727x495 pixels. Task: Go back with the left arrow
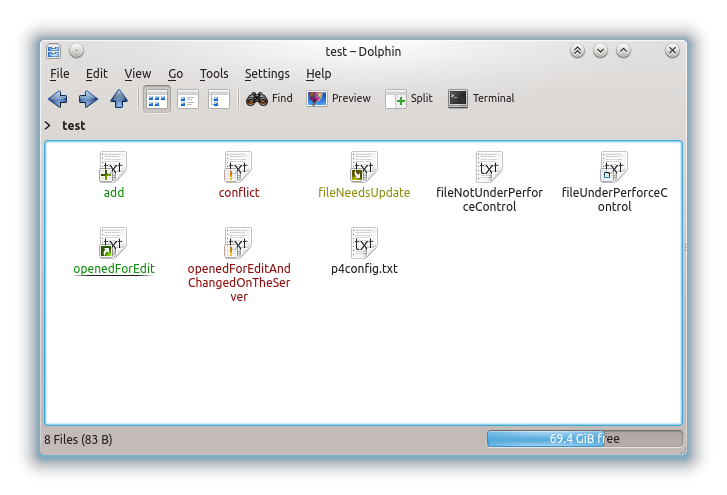click(x=58, y=99)
